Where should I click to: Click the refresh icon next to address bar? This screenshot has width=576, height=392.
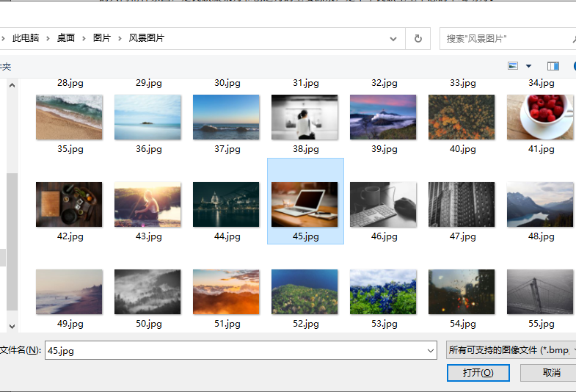pyautogui.click(x=418, y=39)
